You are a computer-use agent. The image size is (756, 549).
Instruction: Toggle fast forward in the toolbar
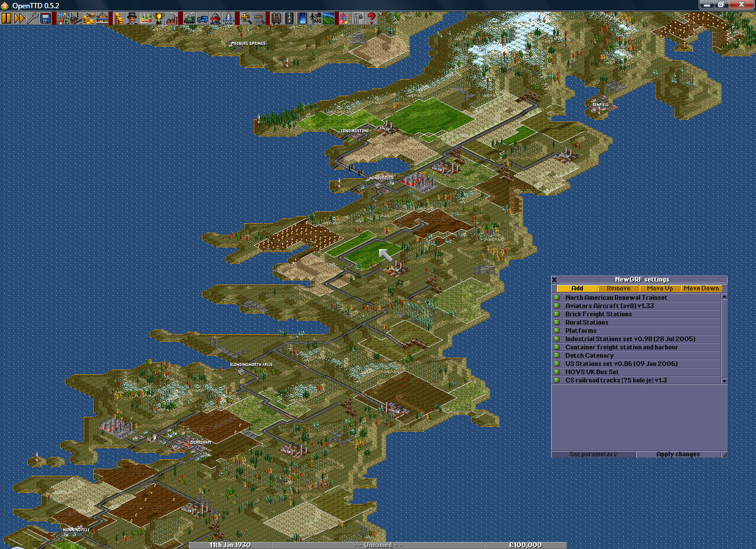click(x=19, y=18)
